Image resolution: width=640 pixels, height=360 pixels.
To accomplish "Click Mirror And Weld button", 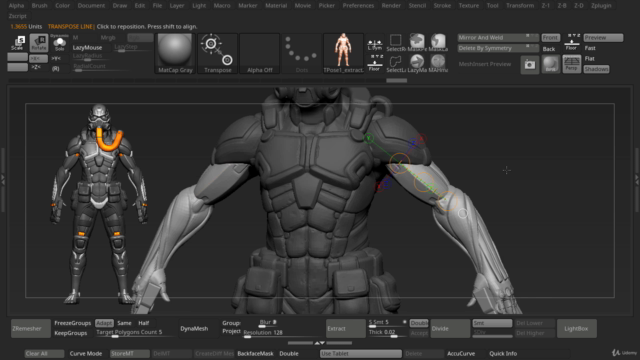I will [498, 38].
